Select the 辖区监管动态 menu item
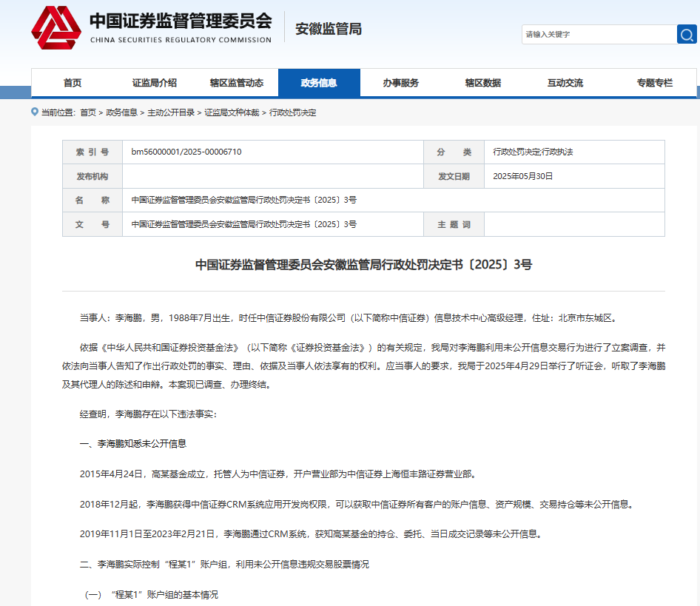Viewport: 700px width, 606px height. 237,83
